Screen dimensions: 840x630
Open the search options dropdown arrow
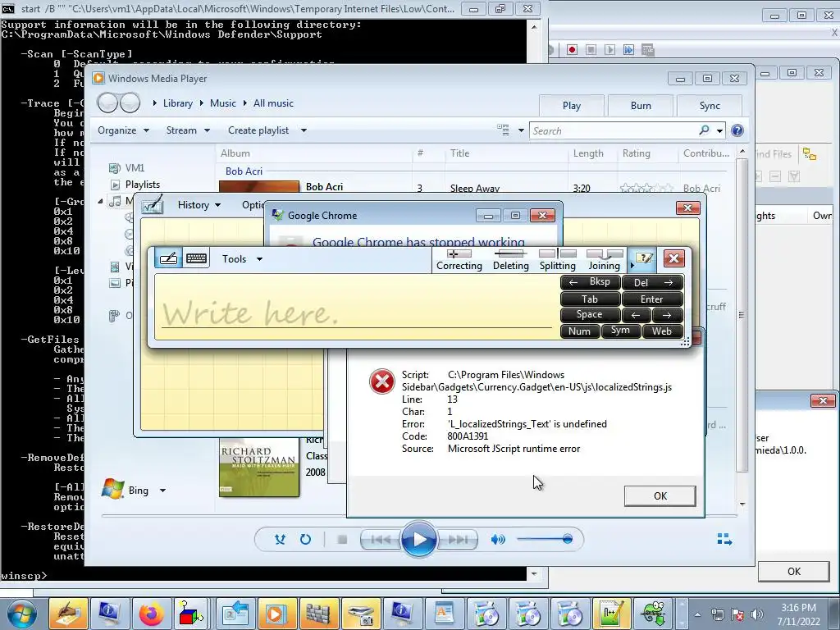coord(719,130)
